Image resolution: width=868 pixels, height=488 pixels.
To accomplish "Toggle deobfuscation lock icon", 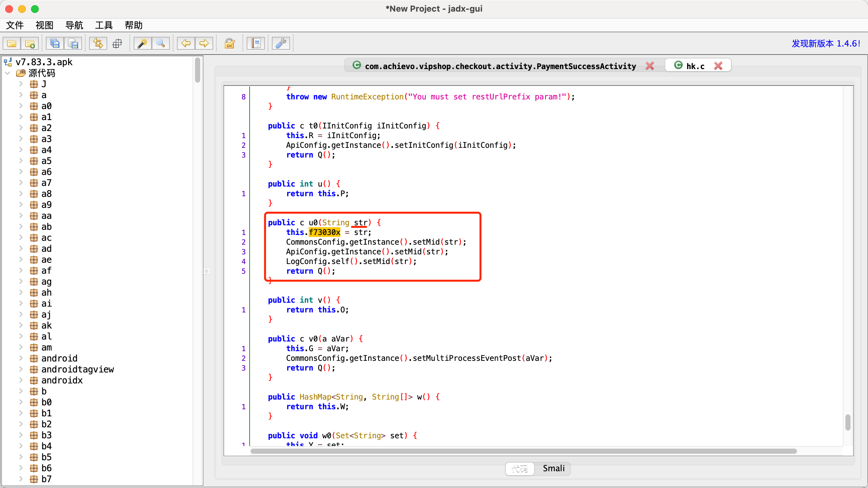I will (230, 44).
